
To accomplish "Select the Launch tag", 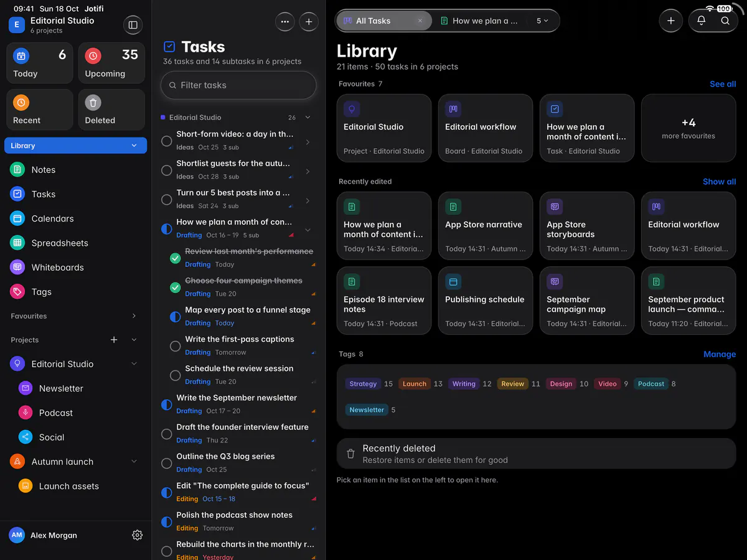I will click(x=415, y=384).
